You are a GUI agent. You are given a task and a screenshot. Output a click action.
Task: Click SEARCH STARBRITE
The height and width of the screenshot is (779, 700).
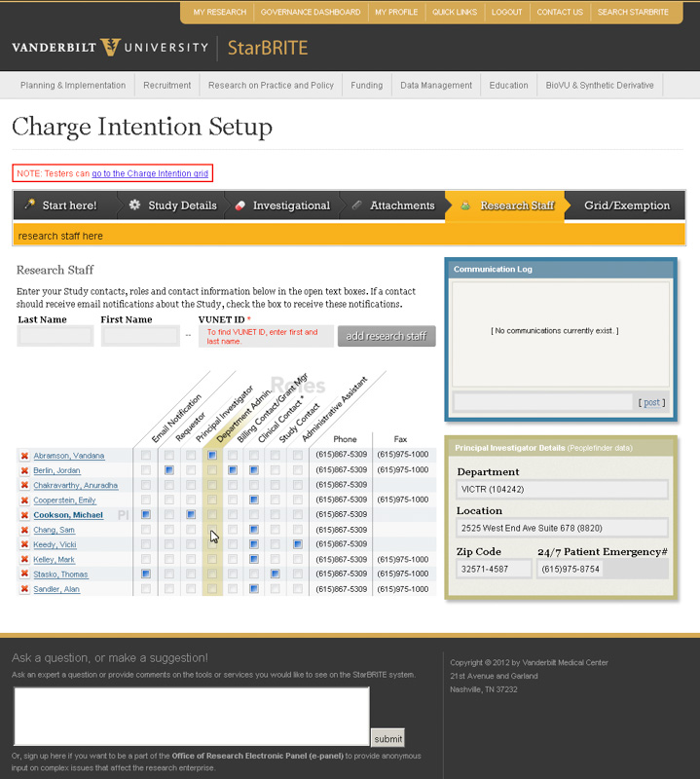(x=633, y=12)
